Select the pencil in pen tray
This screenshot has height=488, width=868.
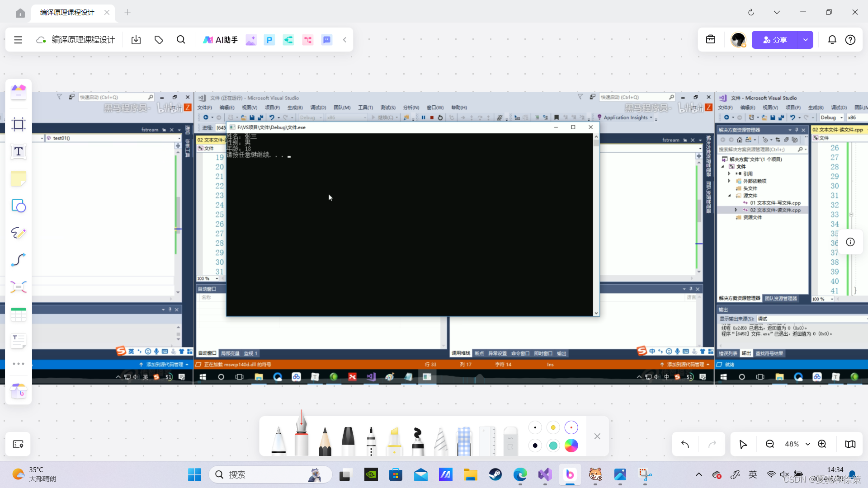(325, 441)
